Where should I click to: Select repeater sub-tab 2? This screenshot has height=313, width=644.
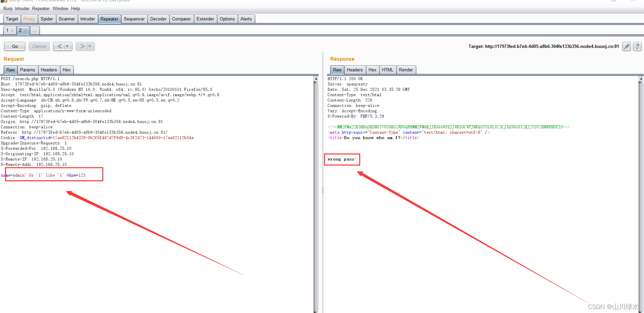[20, 30]
